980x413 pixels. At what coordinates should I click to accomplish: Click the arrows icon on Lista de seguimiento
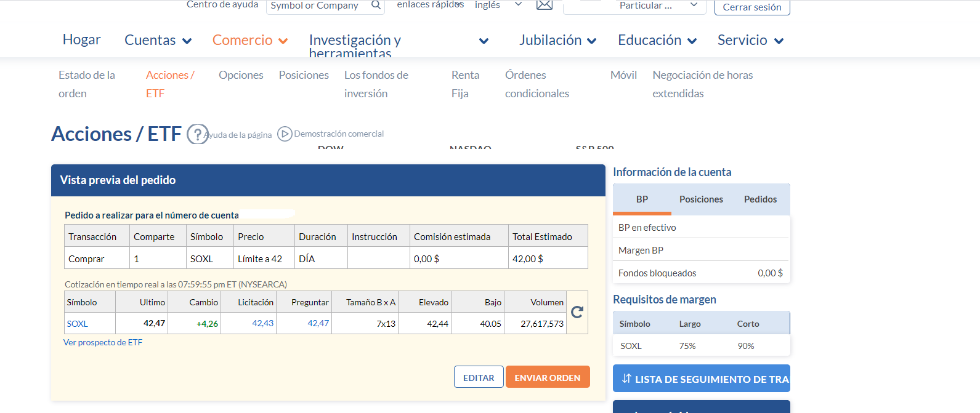click(x=626, y=379)
